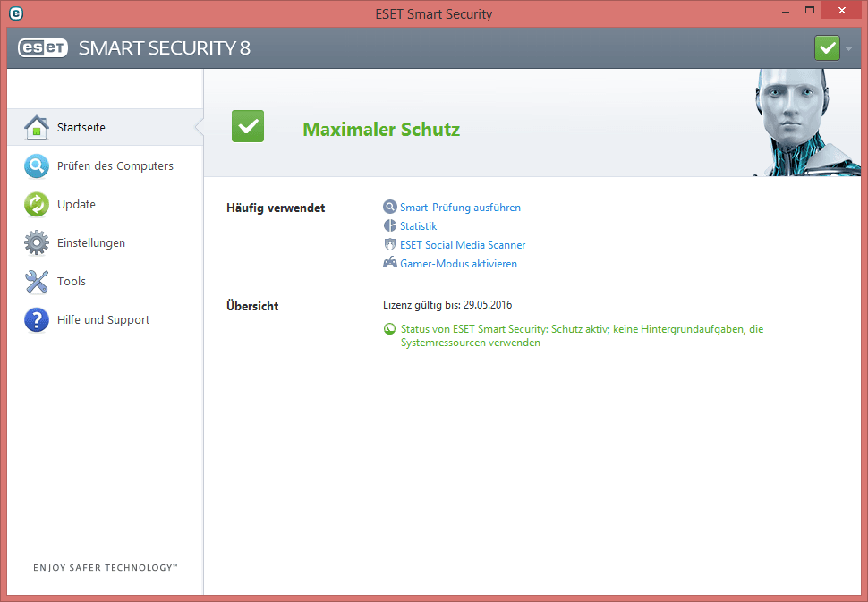Activate Gamer-Modus aktivieren link
This screenshot has height=602, width=868.
point(458,264)
